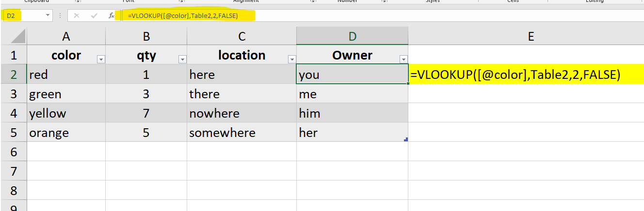The image size is (644, 211).
Task: Click the "color" table header cell
Action: click(x=66, y=55)
